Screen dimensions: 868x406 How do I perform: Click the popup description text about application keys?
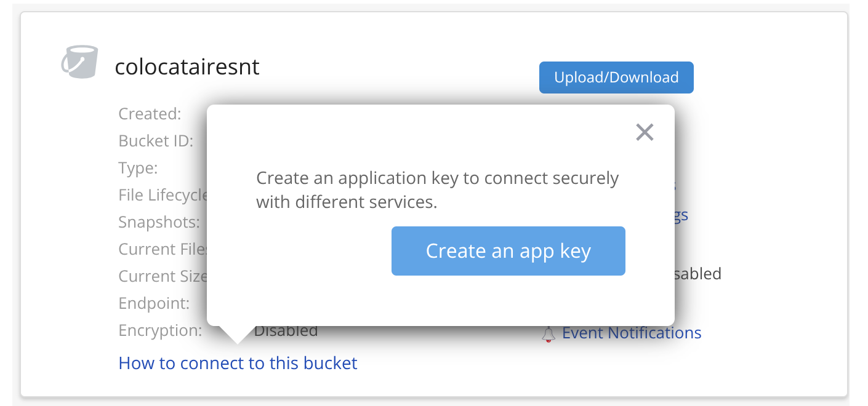[x=436, y=189]
